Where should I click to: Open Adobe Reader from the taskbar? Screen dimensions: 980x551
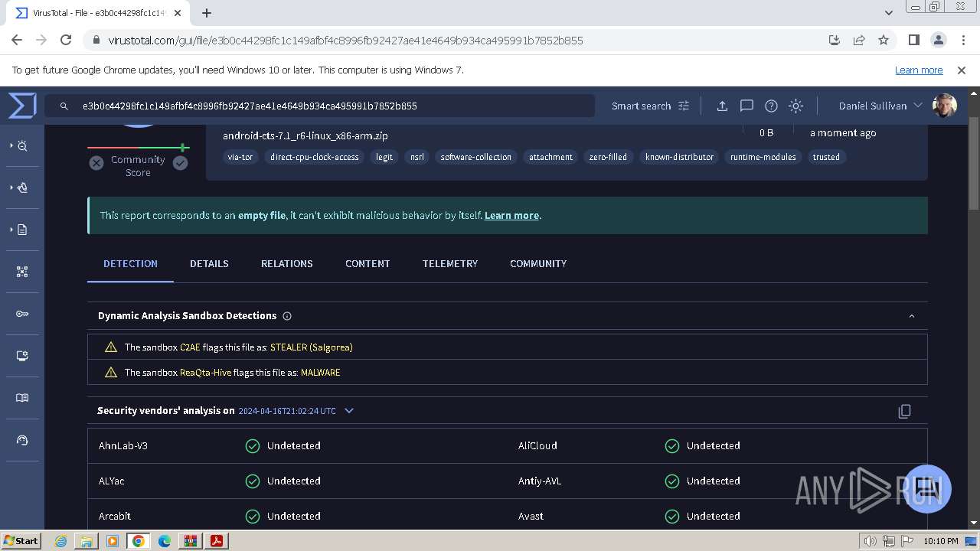(217, 540)
